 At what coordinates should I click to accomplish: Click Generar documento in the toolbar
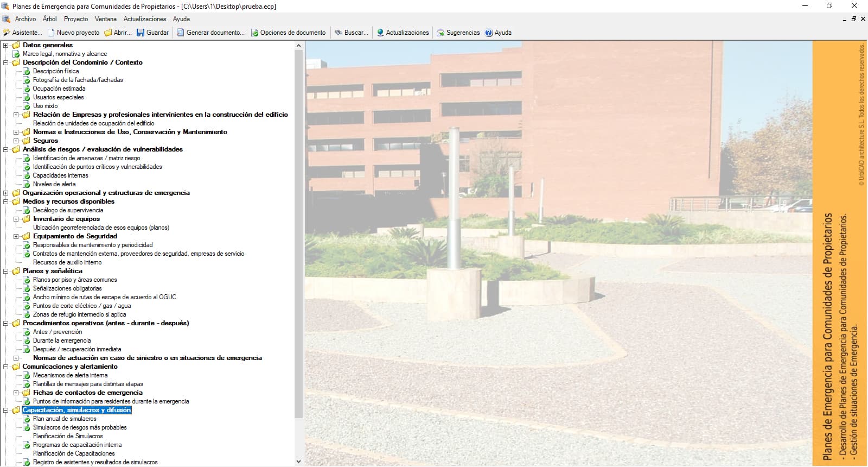[x=210, y=33]
